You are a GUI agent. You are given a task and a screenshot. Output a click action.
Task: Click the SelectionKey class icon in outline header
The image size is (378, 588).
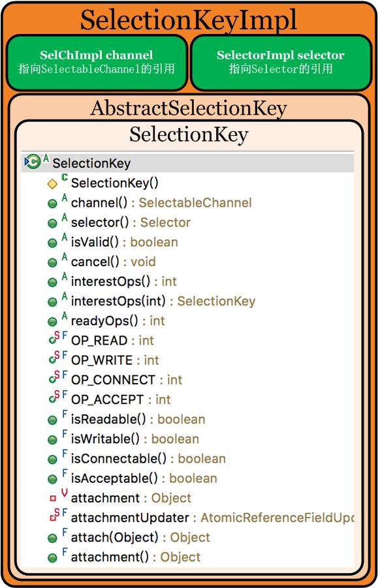33,162
